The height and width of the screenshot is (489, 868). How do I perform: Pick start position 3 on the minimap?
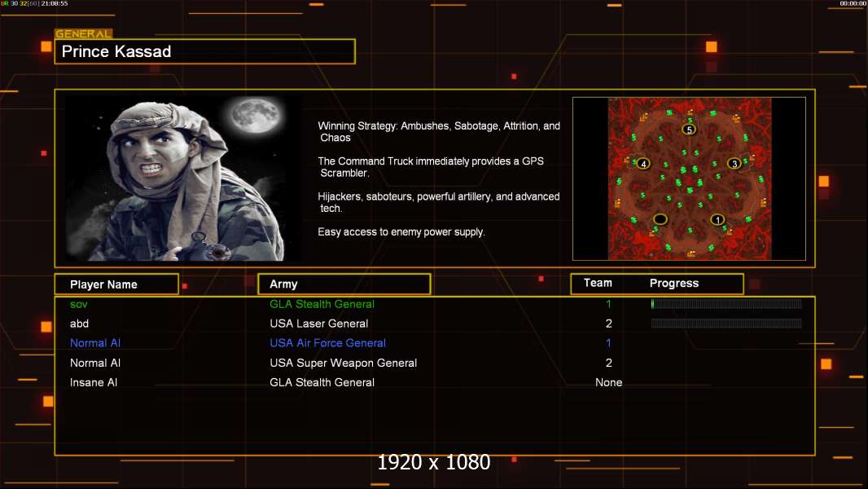tap(734, 164)
